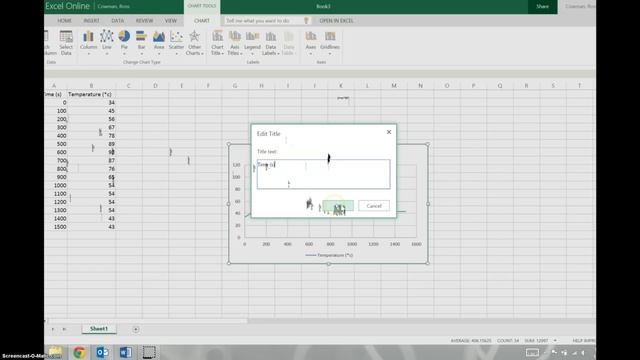Open the Chart Title options
Viewport: 640px width, 360px height.
click(x=217, y=42)
